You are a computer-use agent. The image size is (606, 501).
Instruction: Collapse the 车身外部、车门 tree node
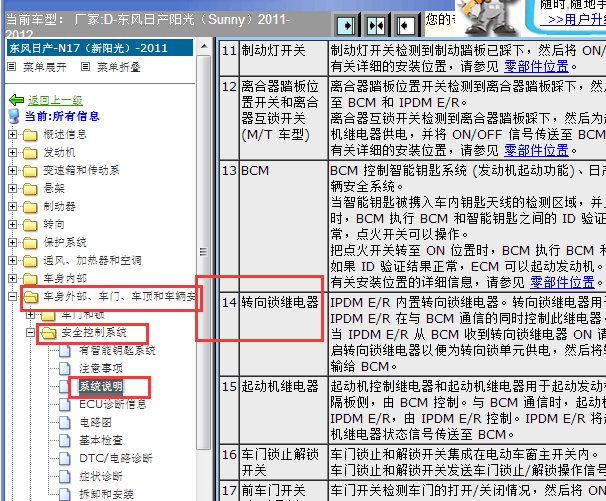point(12,297)
